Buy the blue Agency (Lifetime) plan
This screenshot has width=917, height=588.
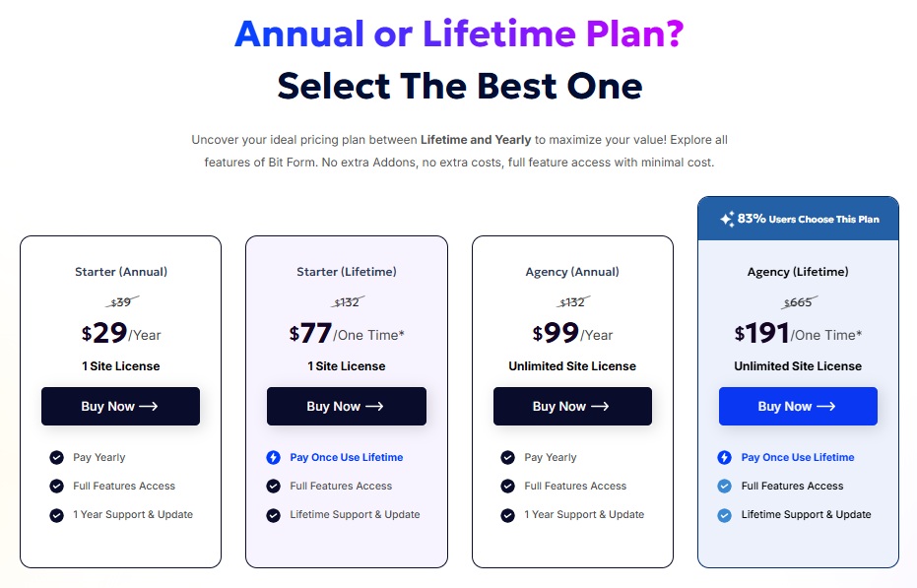[x=798, y=406]
